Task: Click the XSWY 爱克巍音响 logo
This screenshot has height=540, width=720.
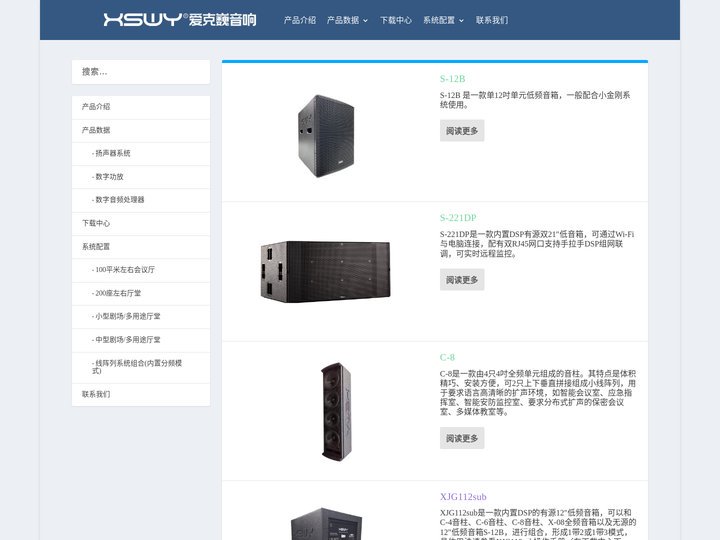Action: point(180,20)
